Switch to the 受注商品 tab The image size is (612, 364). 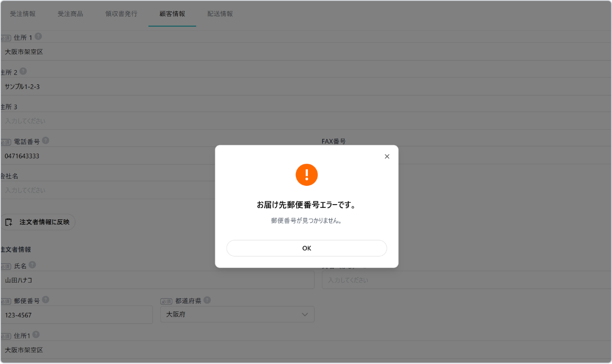70,14
